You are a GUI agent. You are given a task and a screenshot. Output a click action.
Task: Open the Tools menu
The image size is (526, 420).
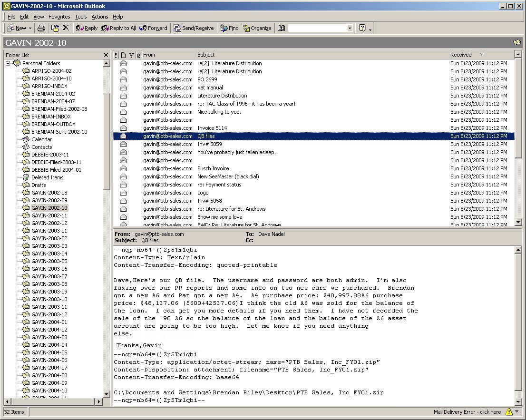[81, 17]
